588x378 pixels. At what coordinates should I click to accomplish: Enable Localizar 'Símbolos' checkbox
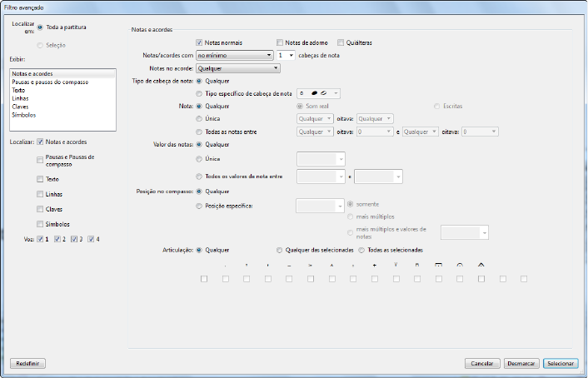pyautogui.click(x=40, y=224)
